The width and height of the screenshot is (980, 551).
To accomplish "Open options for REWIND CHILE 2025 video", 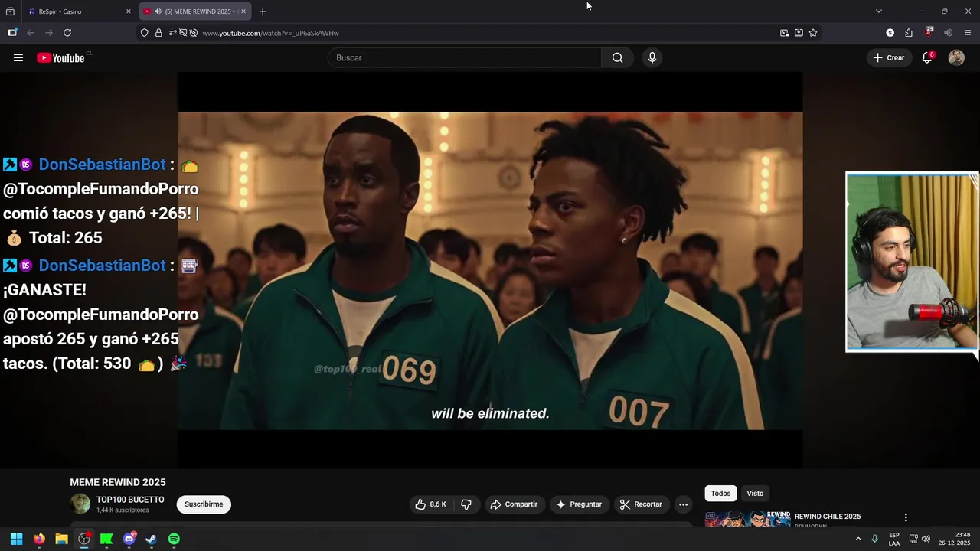I will 906,517.
